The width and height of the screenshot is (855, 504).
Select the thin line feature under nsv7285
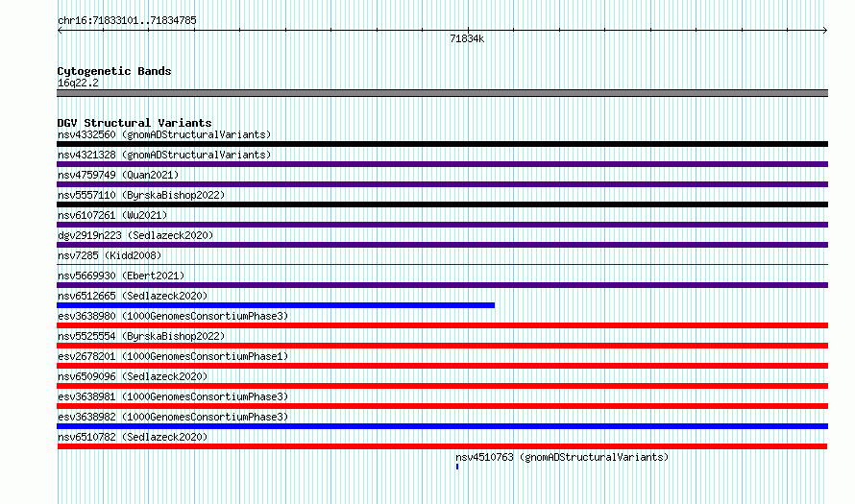click(x=442, y=265)
